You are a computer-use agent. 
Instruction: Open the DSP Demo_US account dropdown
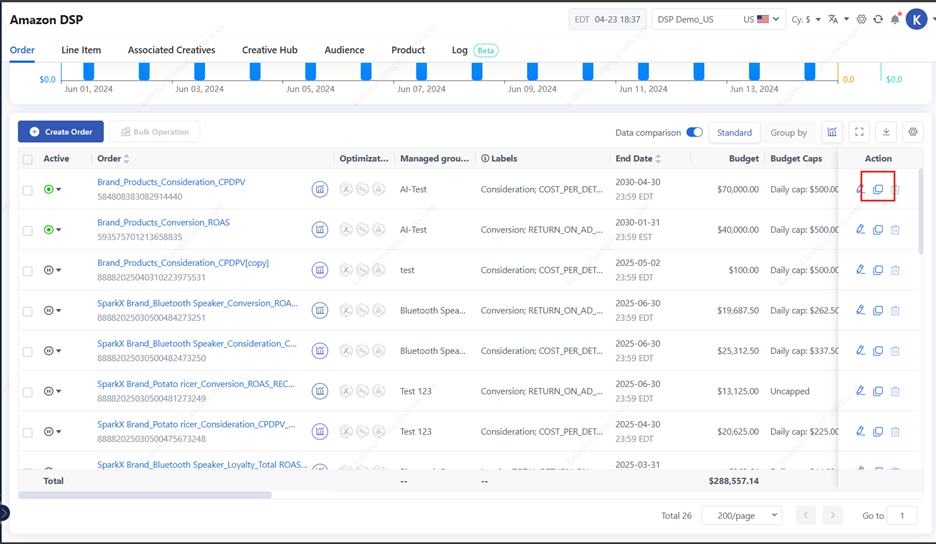pyautogui.click(x=717, y=19)
